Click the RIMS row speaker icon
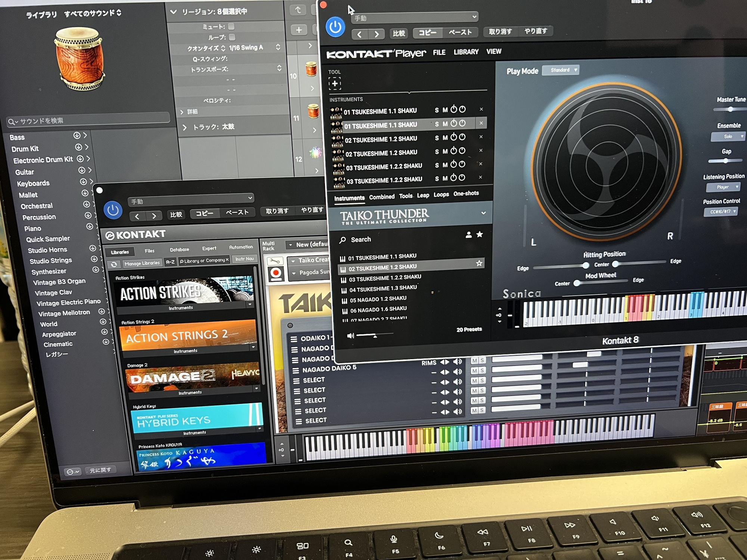The image size is (747, 560). pos(457,361)
